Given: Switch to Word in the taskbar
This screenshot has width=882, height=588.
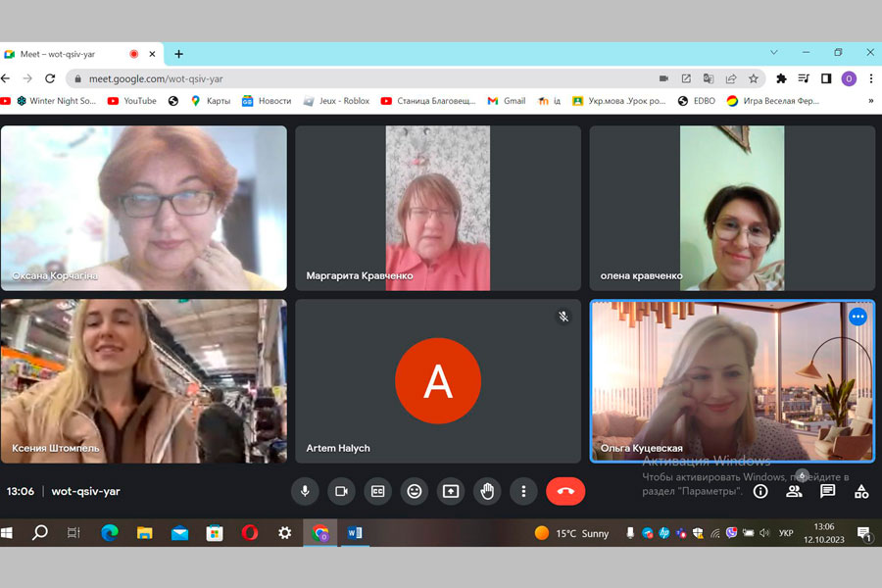Looking at the screenshot, I should 355,533.
